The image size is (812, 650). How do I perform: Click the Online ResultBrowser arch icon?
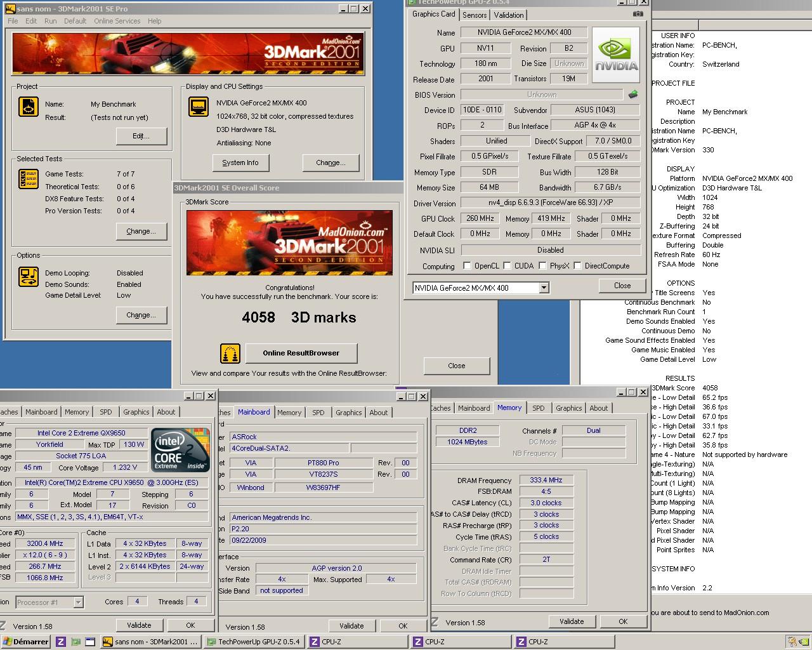[230, 354]
